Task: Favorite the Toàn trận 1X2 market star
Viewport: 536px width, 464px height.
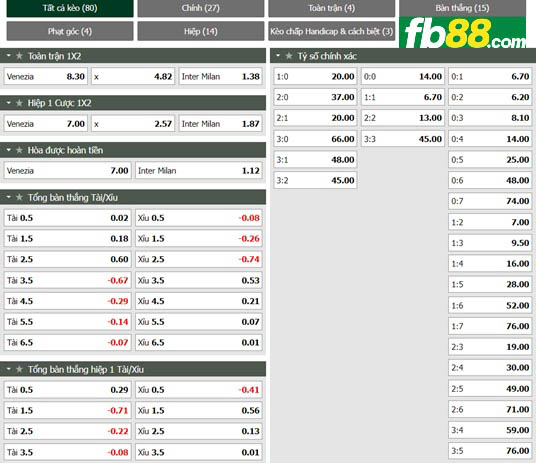Action: click(x=19, y=56)
